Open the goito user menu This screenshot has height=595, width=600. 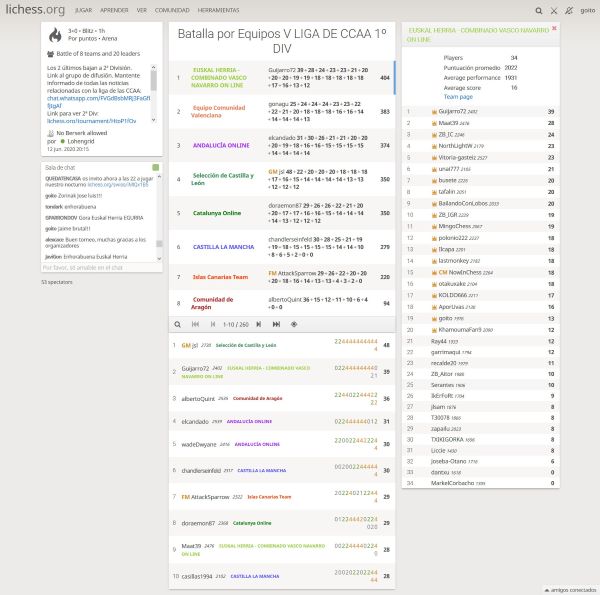pos(588,9)
